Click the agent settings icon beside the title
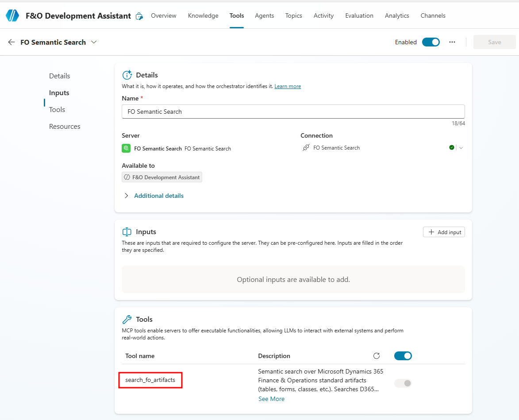The width and height of the screenshot is (519, 420). (139, 16)
